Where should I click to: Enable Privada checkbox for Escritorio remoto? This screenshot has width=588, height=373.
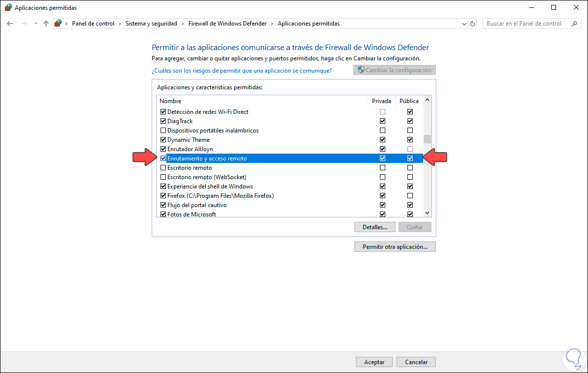point(382,168)
